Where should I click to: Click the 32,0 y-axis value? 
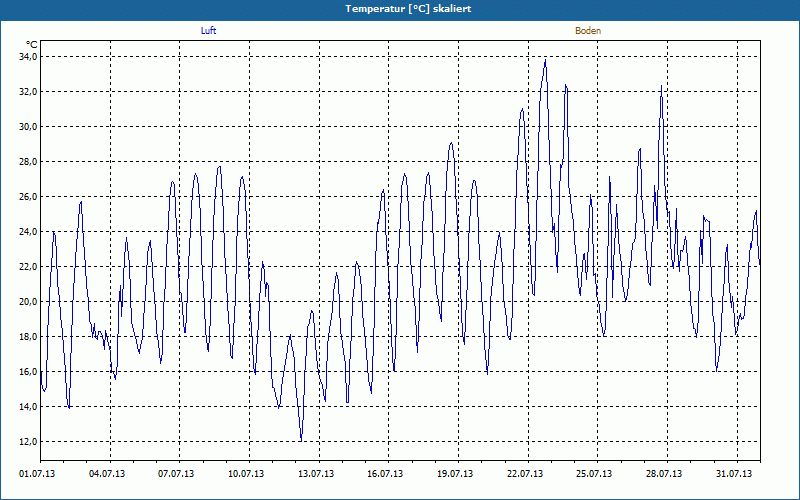(x=29, y=92)
